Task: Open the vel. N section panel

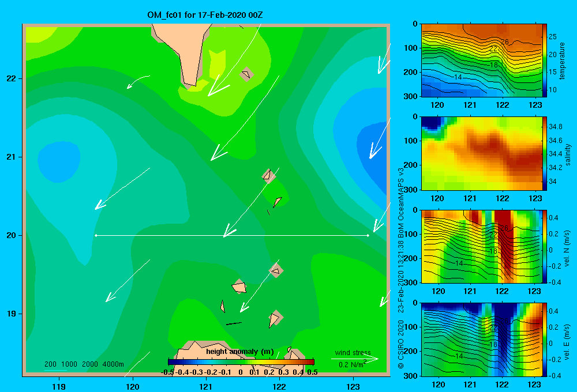Action: click(482, 246)
